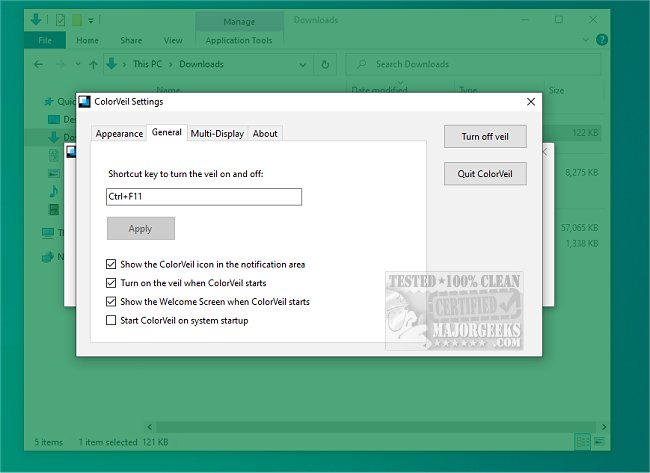Image resolution: width=650 pixels, height=473 pixels.
Task: Select the General tab
Action: pos(167,132)
